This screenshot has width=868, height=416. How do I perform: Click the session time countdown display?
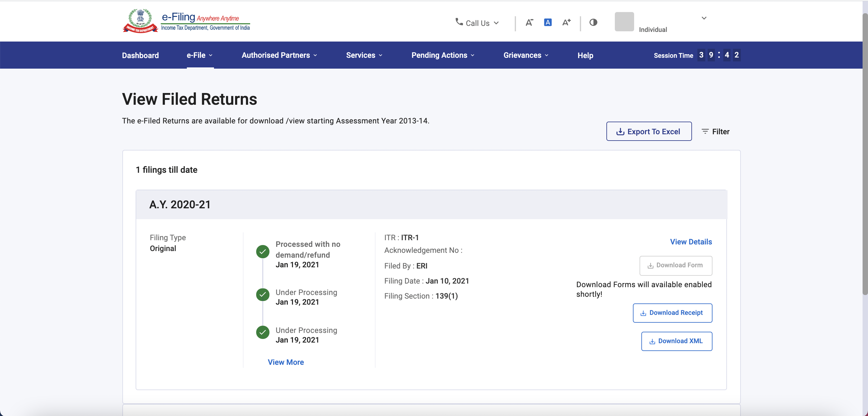[x=718, y=55]
